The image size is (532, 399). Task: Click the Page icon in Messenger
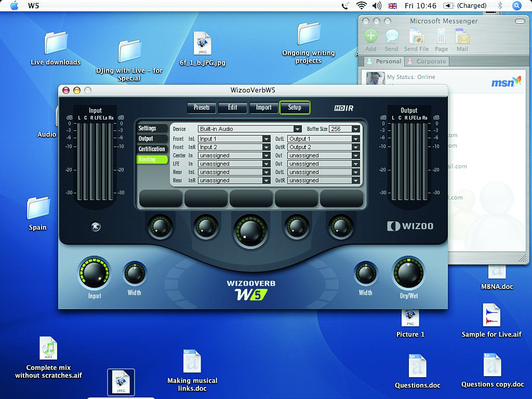click(441, 36)
